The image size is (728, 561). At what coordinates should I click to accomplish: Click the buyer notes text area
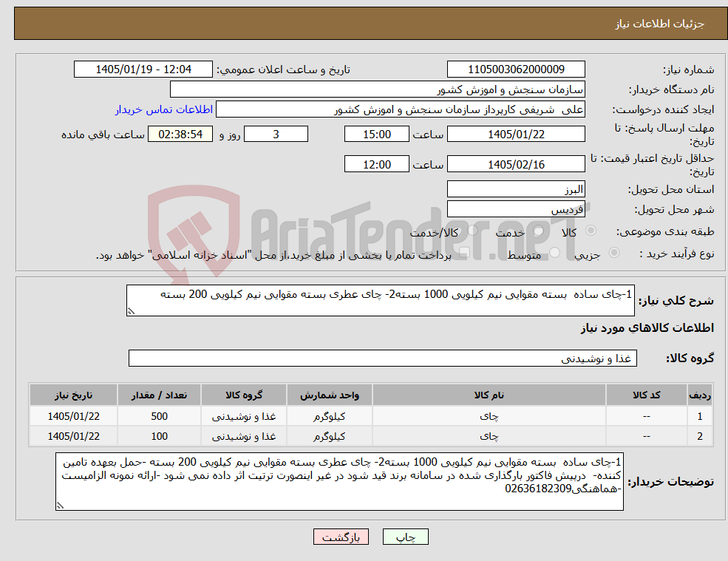[339, 482]
